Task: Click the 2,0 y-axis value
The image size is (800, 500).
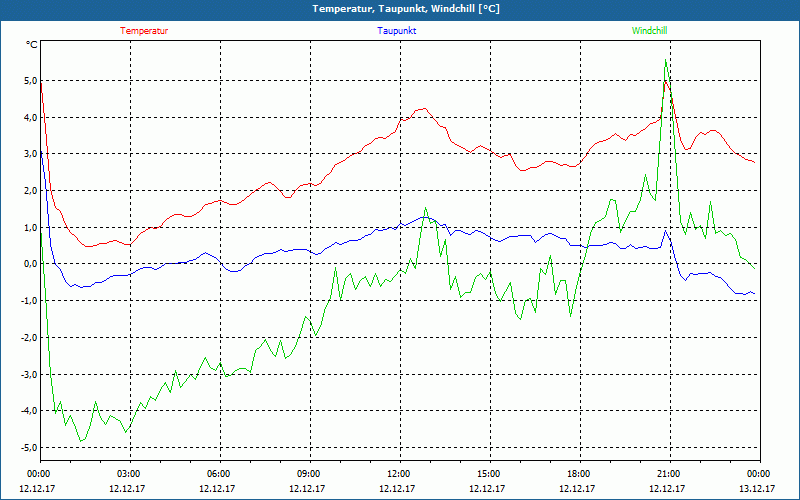Action: point(30,191)
